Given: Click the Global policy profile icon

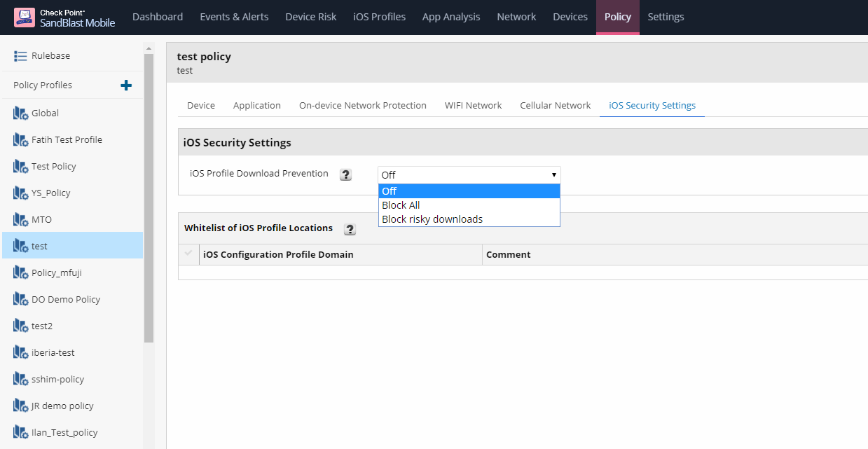Looking at the screenshot, I should [20, 113].
